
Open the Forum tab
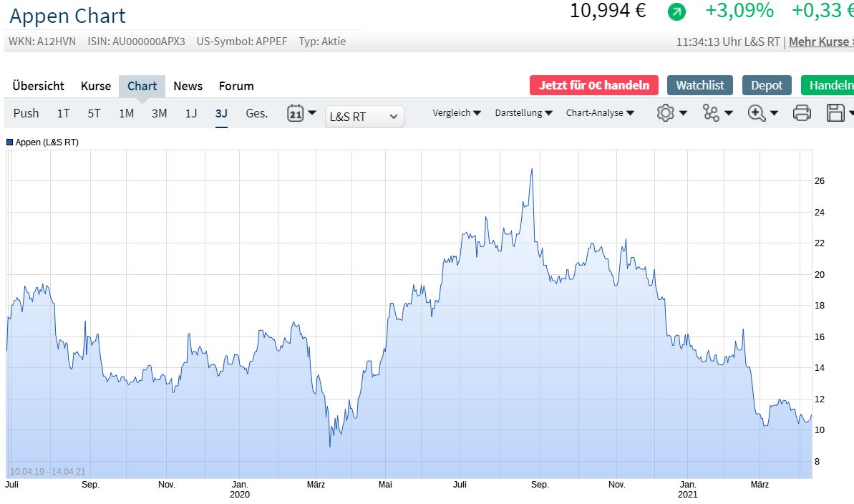point(236,86)
